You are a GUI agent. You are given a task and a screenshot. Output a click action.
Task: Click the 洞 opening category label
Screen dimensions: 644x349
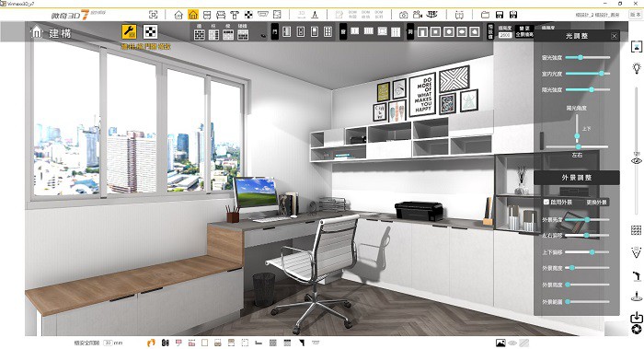[x=410, y=31]
